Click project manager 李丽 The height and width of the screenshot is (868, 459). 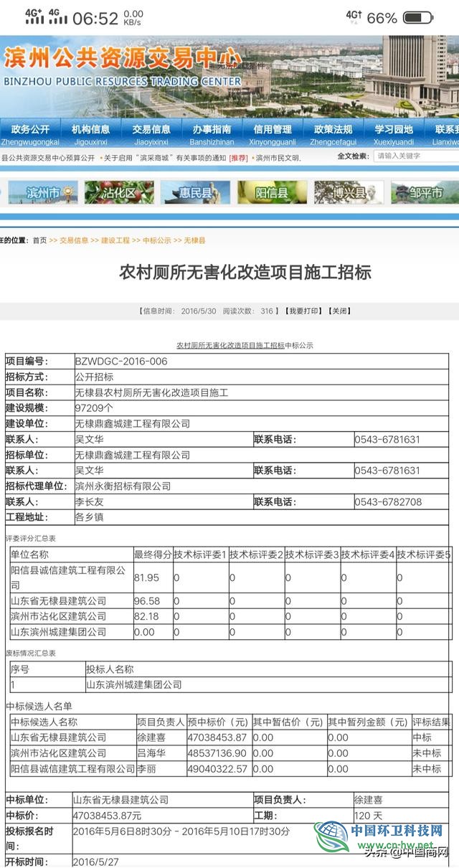[x=146, y=769]
